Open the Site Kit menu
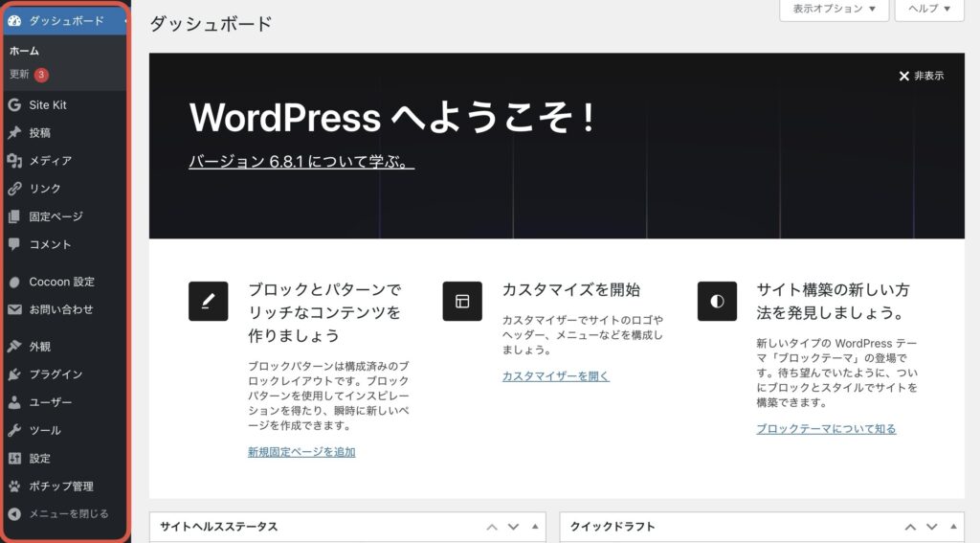Image resolution: width=980 pixels, height=543 pixels. 65,104
